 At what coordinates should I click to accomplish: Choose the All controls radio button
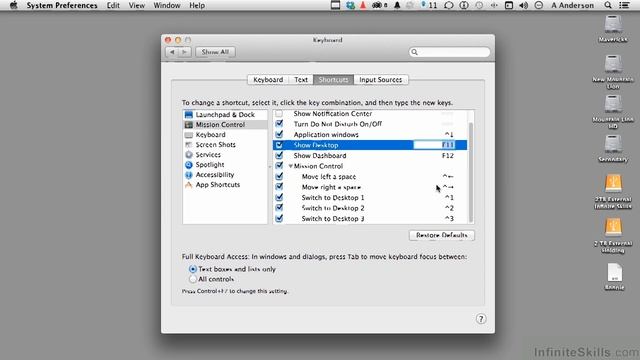point(193,279)
